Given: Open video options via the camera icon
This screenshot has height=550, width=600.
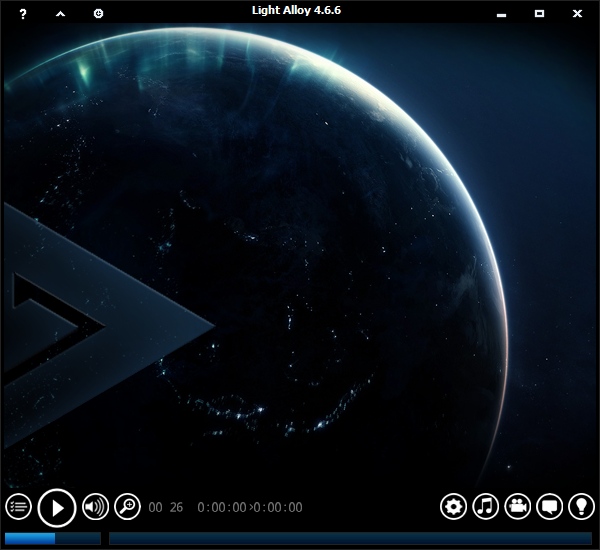Looking at the screenshot, I should click(517, 507).
